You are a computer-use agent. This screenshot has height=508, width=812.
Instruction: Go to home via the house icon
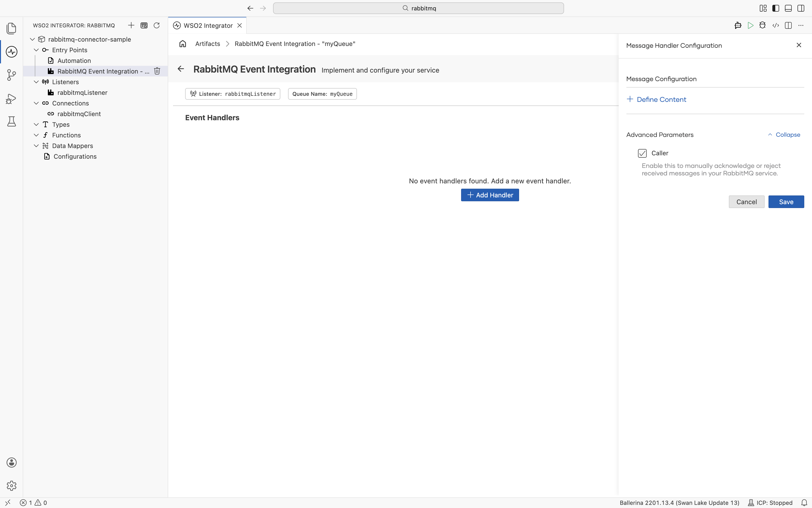[x=182, y=44]
